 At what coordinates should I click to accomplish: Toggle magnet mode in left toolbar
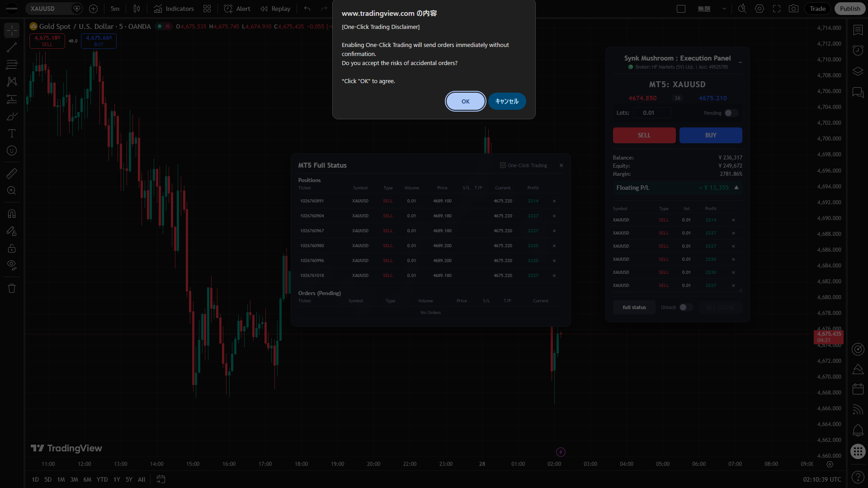(12, 214)
